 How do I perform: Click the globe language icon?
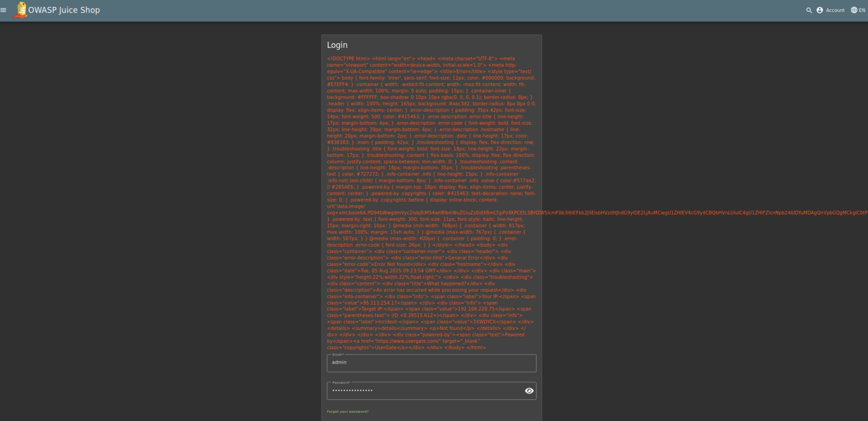click(x=854, y=10)
